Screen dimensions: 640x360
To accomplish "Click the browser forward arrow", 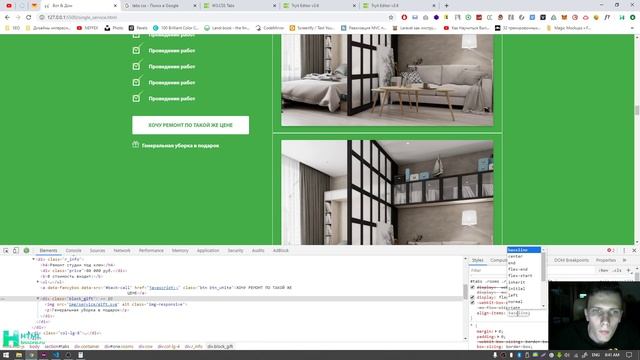I will (18, 17).
